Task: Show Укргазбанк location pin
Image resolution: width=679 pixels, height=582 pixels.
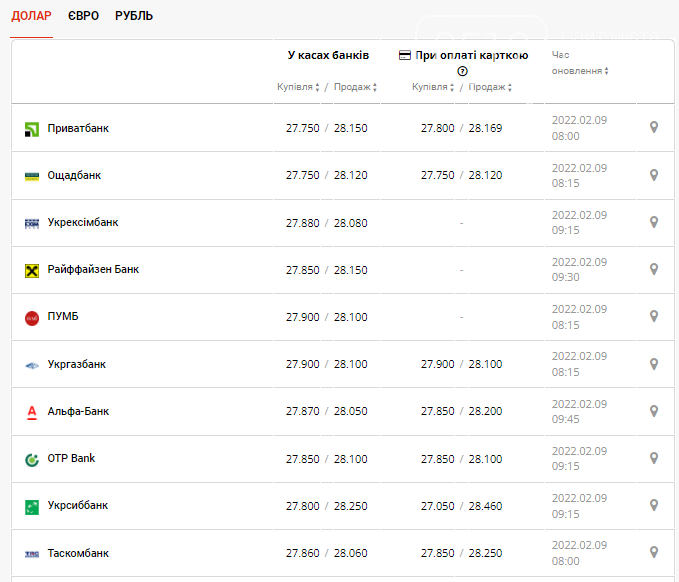Action: click(654, 364)
